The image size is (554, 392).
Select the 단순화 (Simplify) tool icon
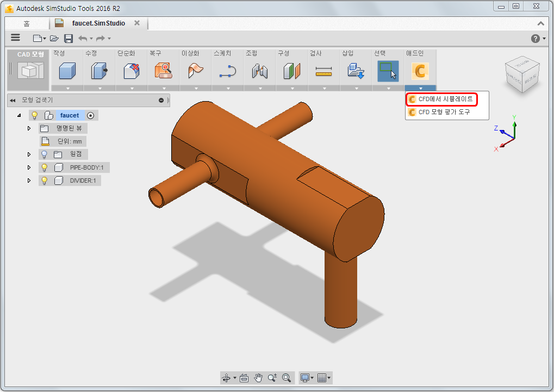(x=132, y=71)
